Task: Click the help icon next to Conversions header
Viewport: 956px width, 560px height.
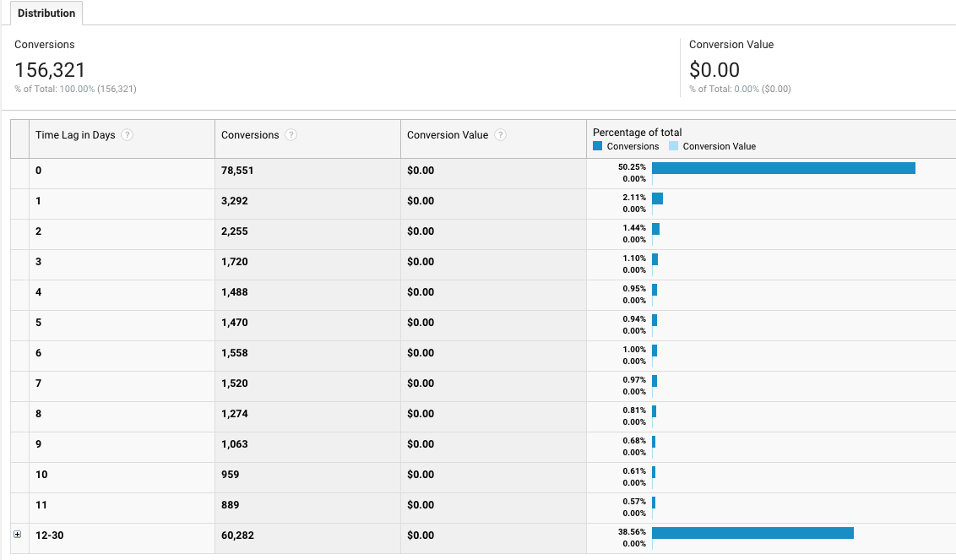Action: (291, 134)
